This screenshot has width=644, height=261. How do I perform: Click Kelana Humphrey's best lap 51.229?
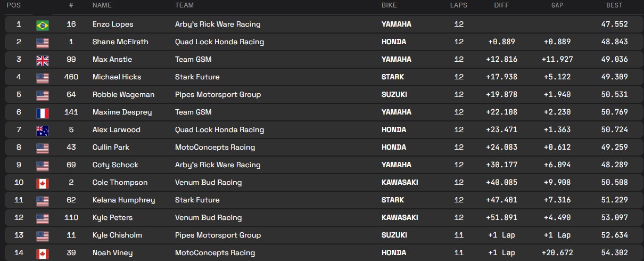pos(613,200)
